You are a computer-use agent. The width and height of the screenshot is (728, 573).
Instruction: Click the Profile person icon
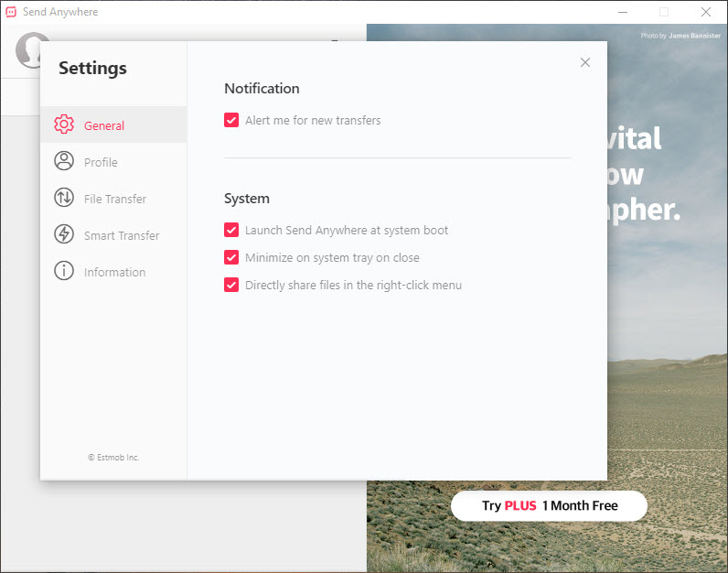click(x=64, y=161)
